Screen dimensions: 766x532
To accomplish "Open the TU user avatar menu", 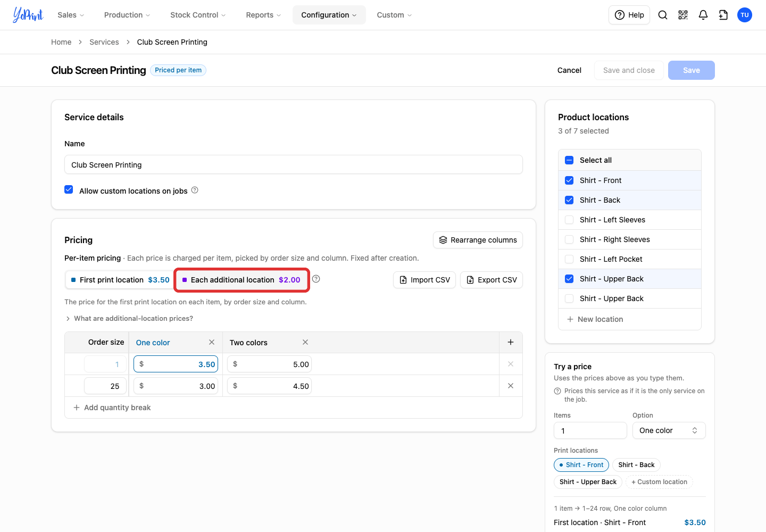I will coord(745,15).
